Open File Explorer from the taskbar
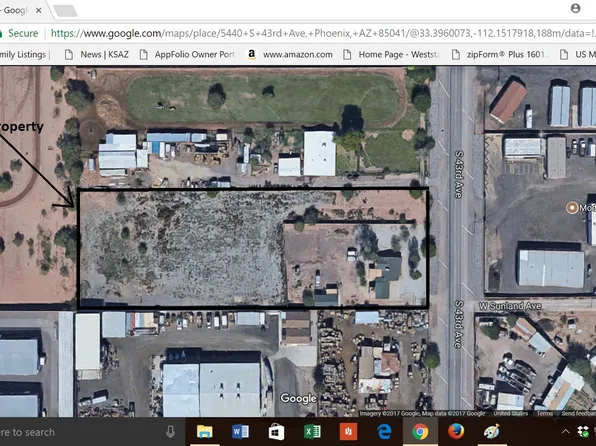The width and height of the screenshot is (596, 446). [204, 432]
